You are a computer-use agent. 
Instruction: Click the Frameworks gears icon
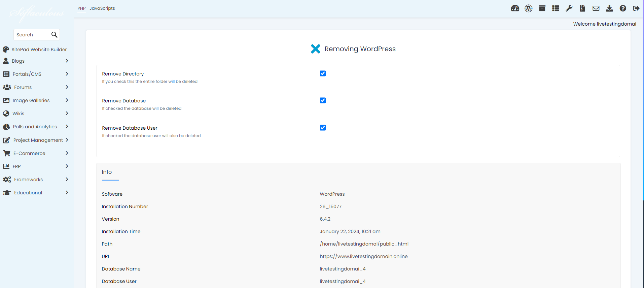(7, 180)
